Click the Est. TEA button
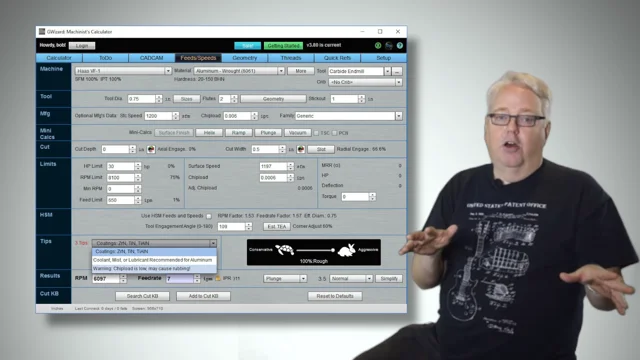Viewport: 640px width, 360px height. 277,227
